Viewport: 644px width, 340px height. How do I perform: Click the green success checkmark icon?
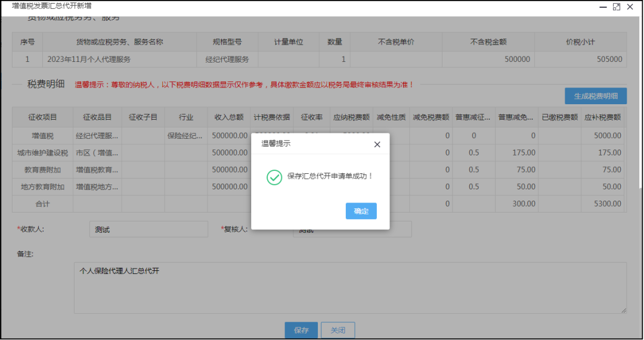point(274,177)
